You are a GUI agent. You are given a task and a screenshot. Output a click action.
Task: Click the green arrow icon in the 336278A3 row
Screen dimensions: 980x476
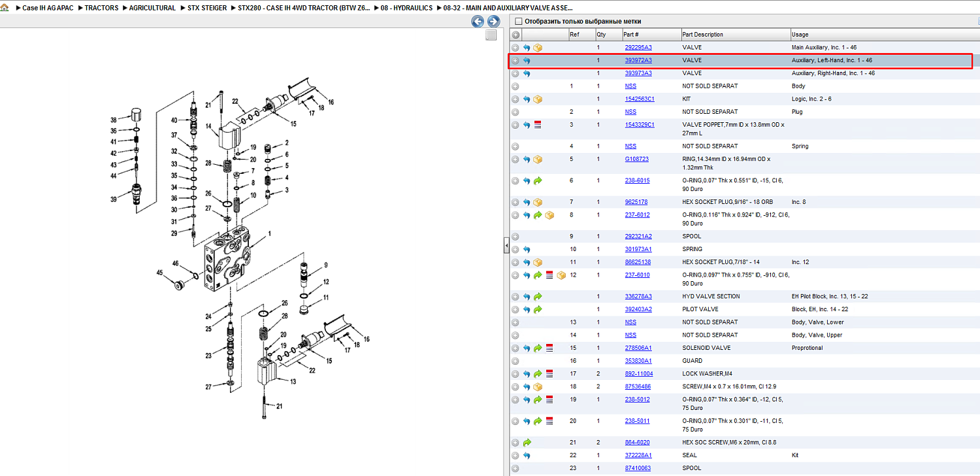pyautogui.click(x=538, y=297)
